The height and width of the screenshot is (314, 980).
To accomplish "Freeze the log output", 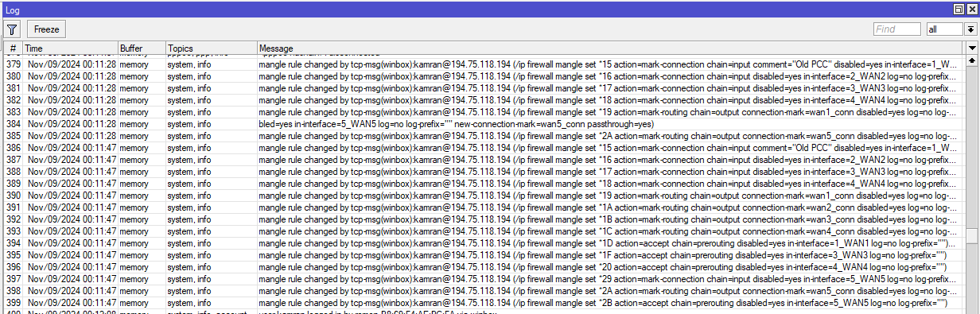I will coord(47,29).
